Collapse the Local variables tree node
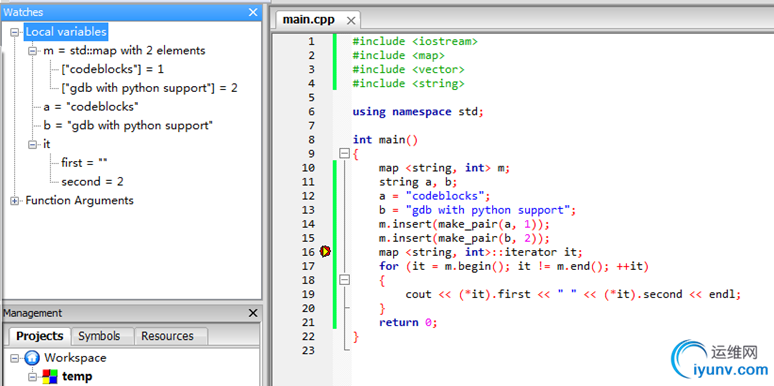Screen dimensions: 774x386 14,32
